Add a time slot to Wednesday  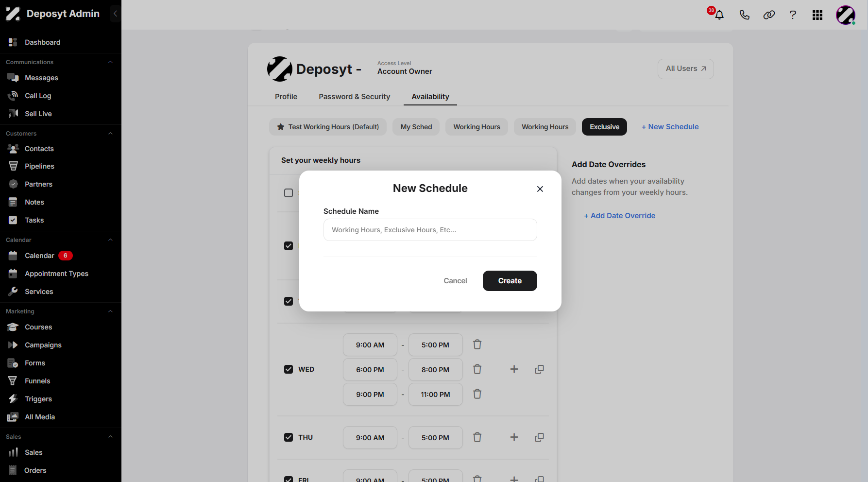[x=514, y=369]
